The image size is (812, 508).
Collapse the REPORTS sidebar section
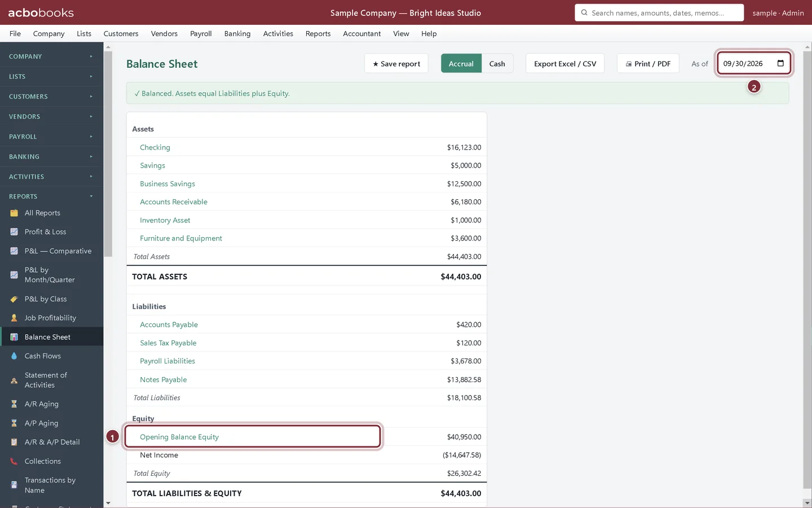(51, 196)
